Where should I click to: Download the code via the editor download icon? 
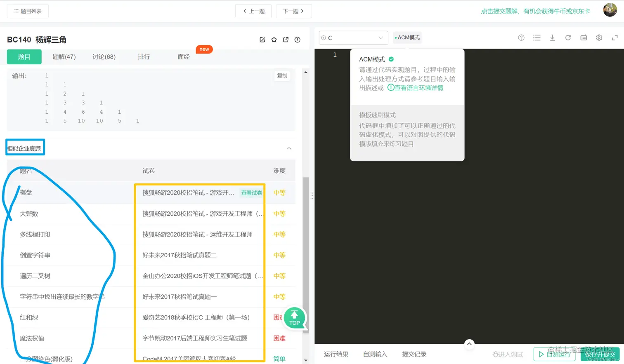coord(553,37)
